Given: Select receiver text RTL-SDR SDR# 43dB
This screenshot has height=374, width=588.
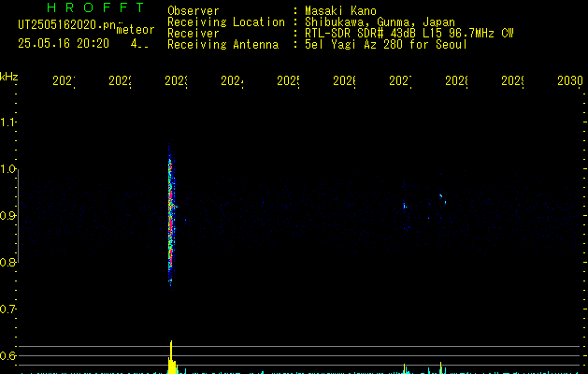Looking at the screenshot, I should (x=361, y=34).
